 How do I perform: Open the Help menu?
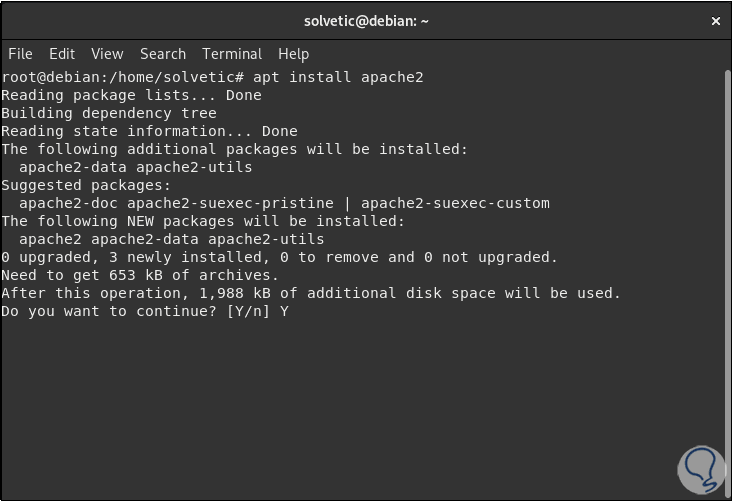[293, 54]
